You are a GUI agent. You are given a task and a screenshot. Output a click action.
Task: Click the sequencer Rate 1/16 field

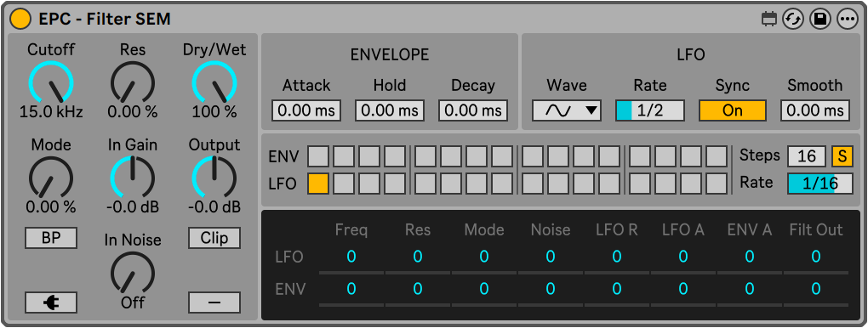pyautogui.click(x=819, y=184)
